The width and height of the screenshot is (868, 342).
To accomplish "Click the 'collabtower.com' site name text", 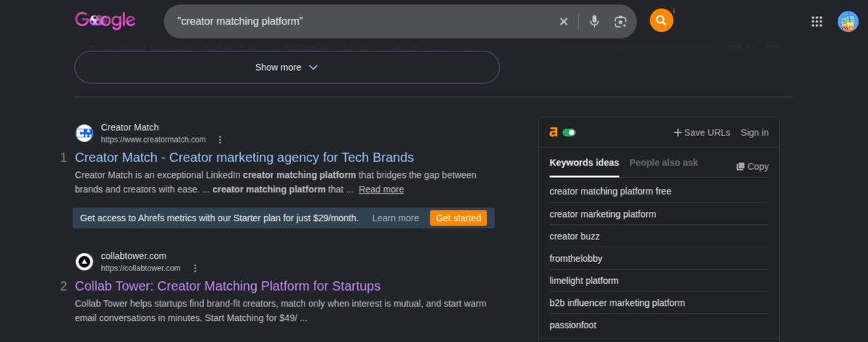I will click(134, 255).
